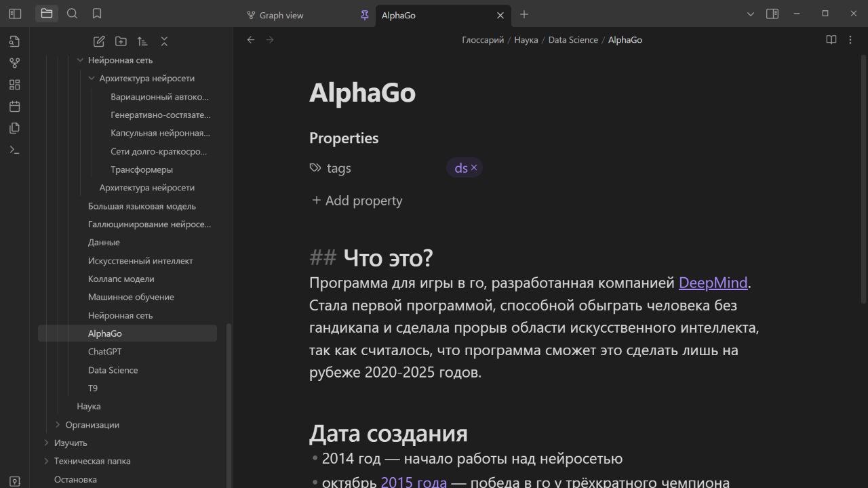Go to Глоссарий in breadcrumb

pos(483,40)
